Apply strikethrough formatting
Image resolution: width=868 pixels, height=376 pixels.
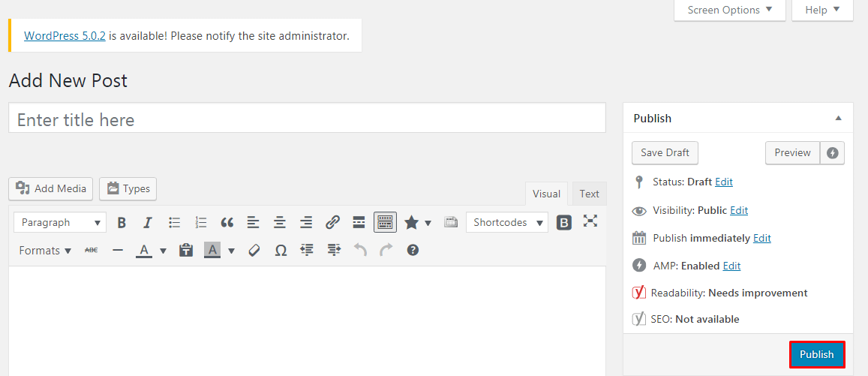click(x=91, y=251)
